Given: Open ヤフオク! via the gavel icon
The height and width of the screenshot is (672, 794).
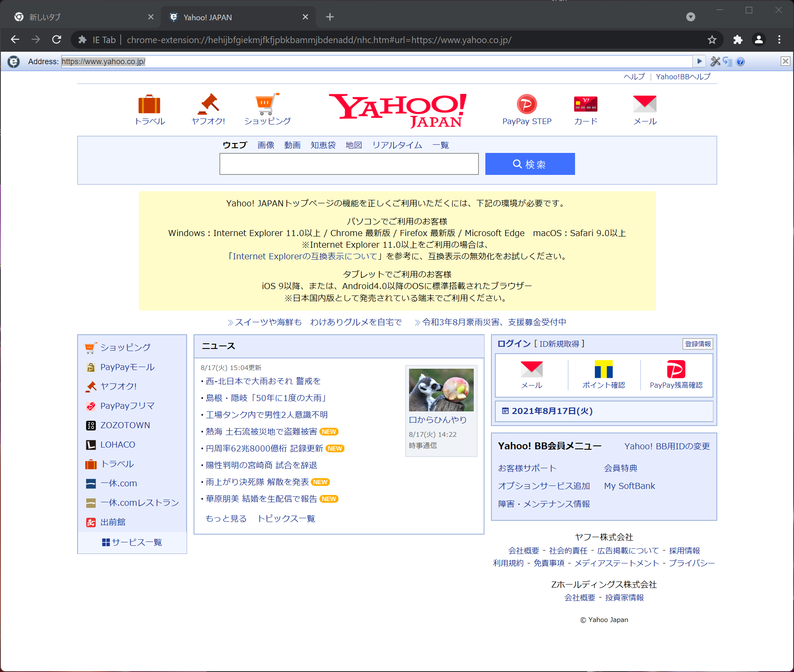Looking at the screenshot, I should tap(208, 104).
